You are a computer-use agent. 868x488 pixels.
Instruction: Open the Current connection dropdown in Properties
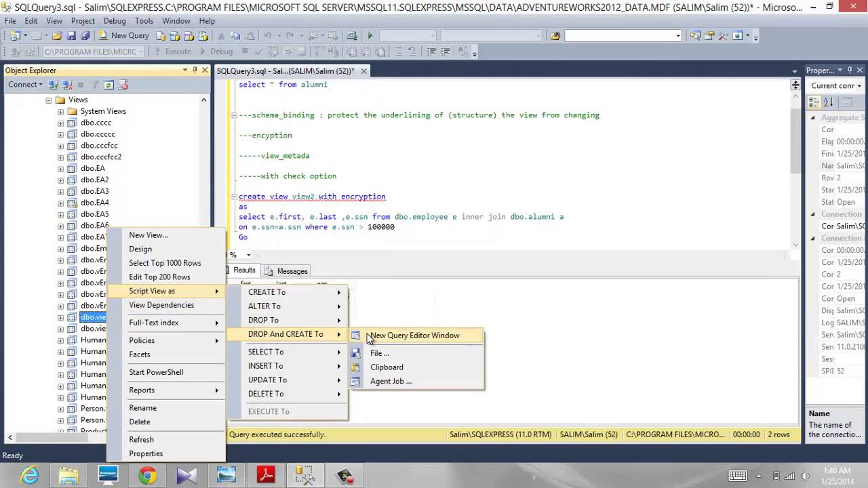pos(860,85)
